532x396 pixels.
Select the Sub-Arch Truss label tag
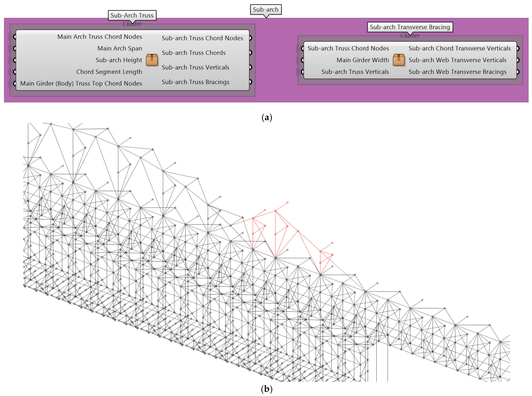[132, 15]
